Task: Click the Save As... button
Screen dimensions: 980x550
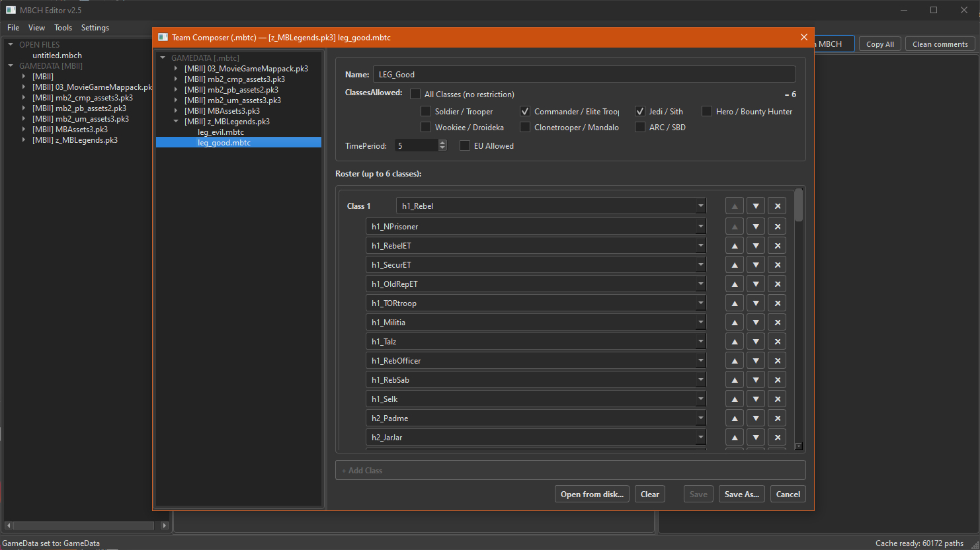Action: [x=742, y=494]
